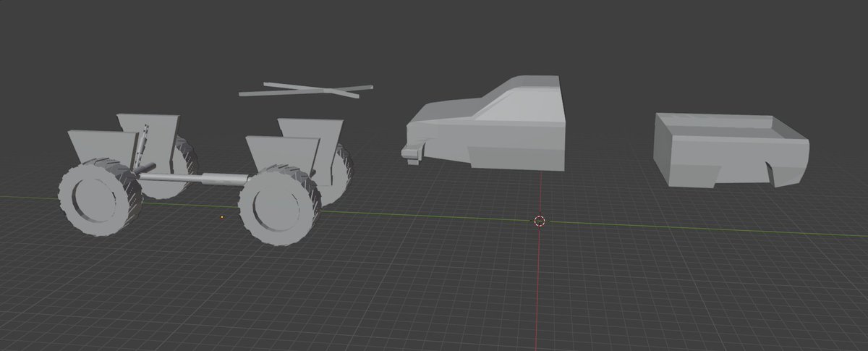Select the fender above the near rear wheel

[282, 153]
